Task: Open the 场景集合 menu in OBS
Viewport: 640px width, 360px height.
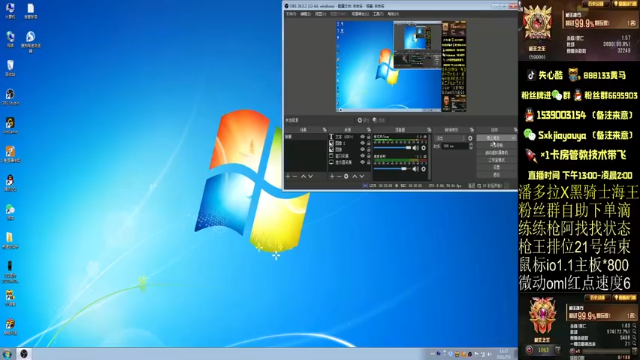Action: [360, 14]
